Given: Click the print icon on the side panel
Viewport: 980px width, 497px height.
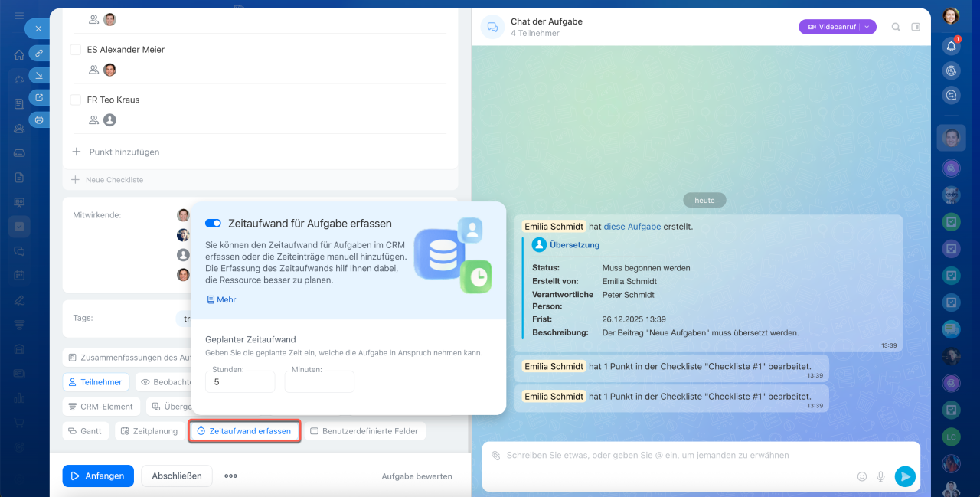Looking at the screenshot, I should pyautogui.click(x=39, y=119).
